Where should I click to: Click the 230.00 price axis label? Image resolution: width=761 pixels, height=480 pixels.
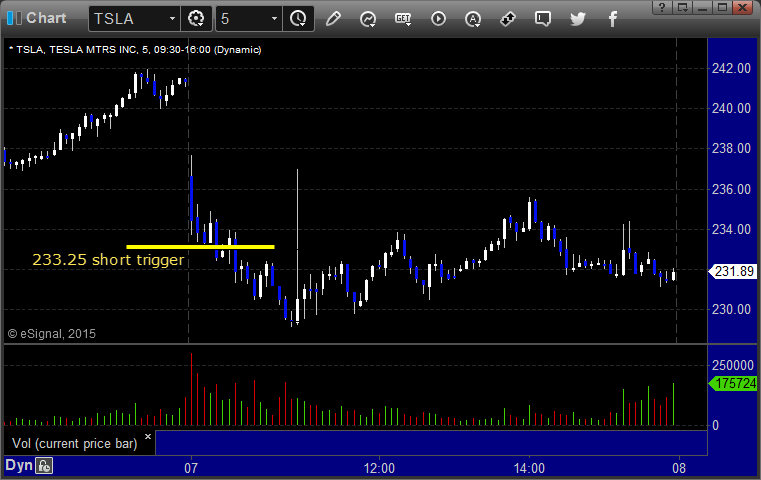(x=731, y=309)
